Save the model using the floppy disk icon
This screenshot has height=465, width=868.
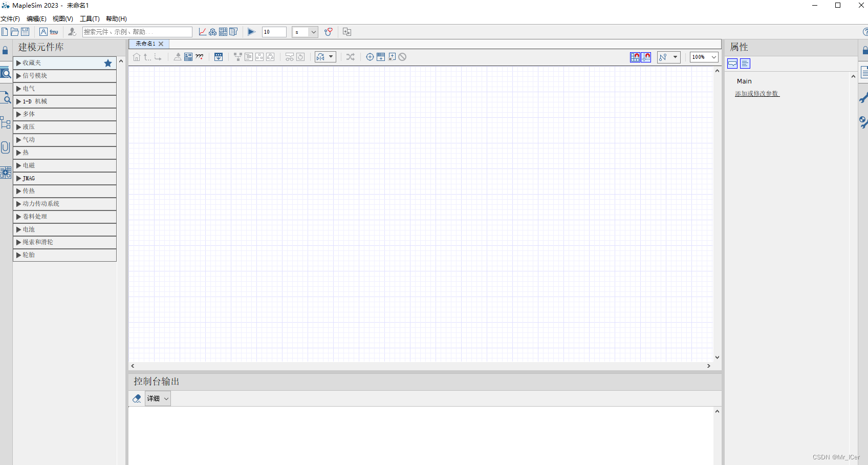(x=25, y=32)
